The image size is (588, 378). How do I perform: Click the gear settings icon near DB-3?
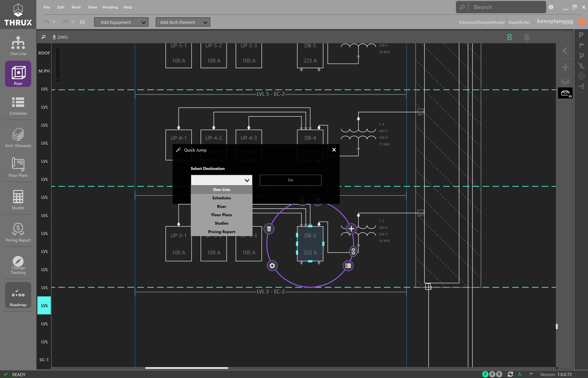point(272,266)
